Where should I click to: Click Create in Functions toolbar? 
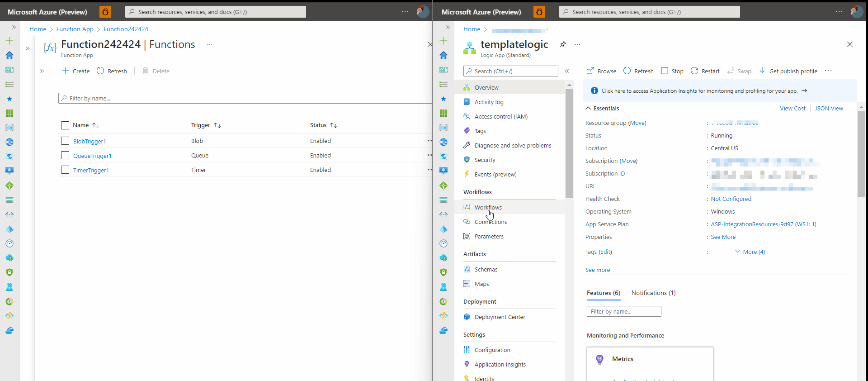pyautogui.click(x=76, y=71)
